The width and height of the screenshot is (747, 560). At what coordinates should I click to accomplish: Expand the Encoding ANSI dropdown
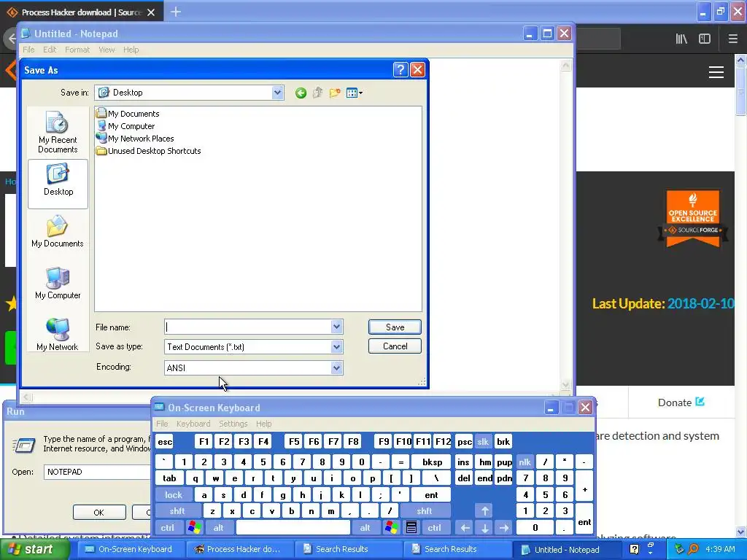[x=337, y=367]
